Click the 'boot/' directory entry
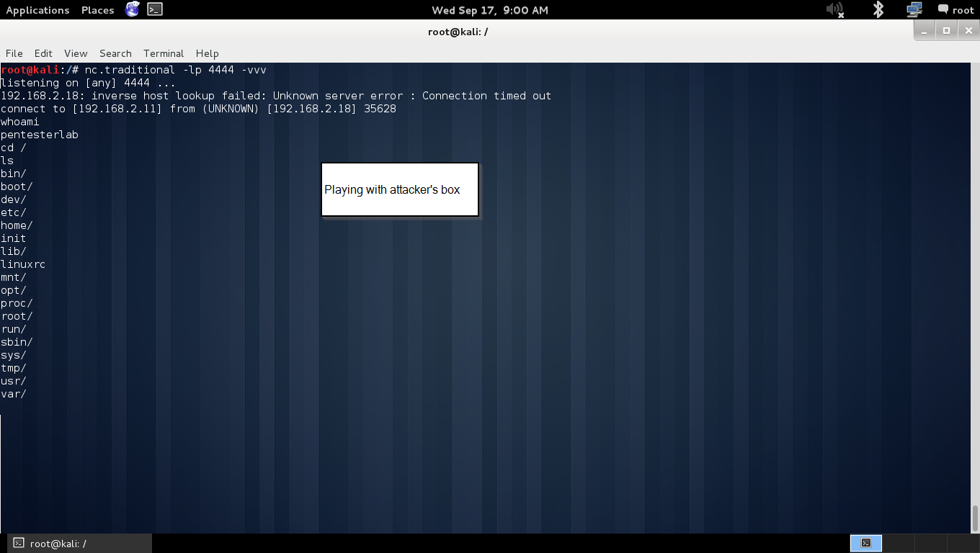The width and height of the screenshot is (980, 553). point(17,186)
